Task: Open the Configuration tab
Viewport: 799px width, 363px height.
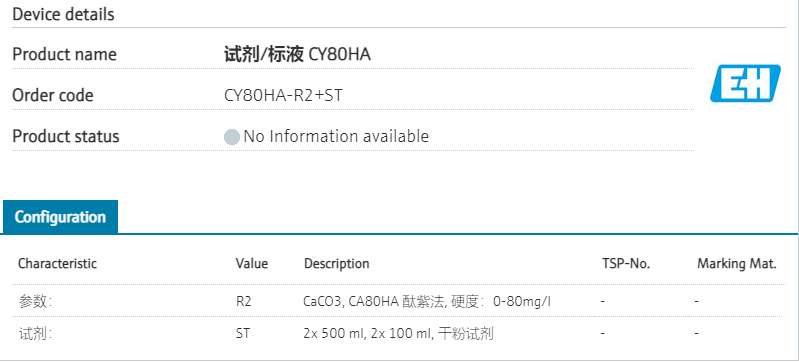Action: click(x=60, y=217)
